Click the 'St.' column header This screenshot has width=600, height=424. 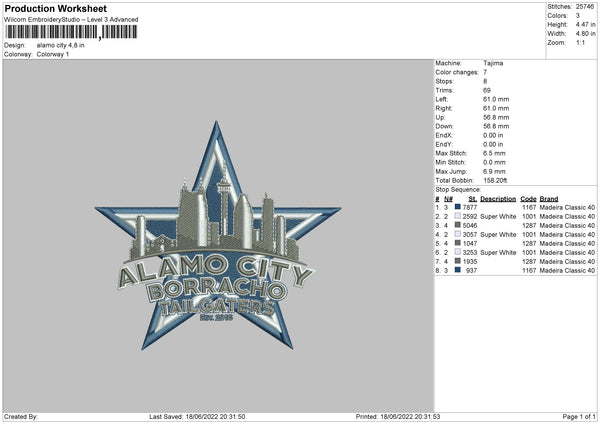[473, 199]
